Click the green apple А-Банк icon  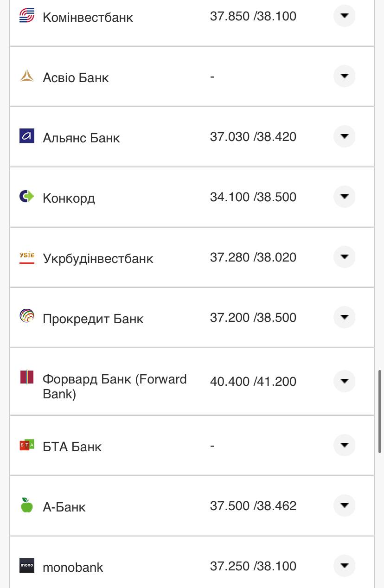pyautogui.click(x=27, y=505)
